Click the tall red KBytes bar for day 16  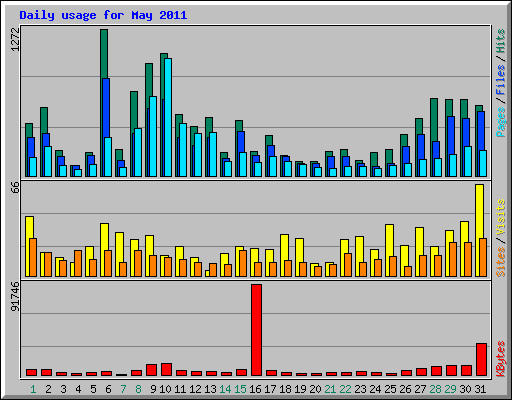[256, 330]
